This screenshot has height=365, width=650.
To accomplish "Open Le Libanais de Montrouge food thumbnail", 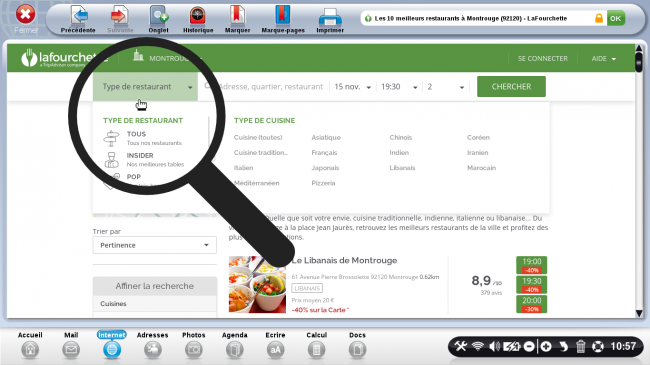I will pyautogui.click(x=257, y=284).
